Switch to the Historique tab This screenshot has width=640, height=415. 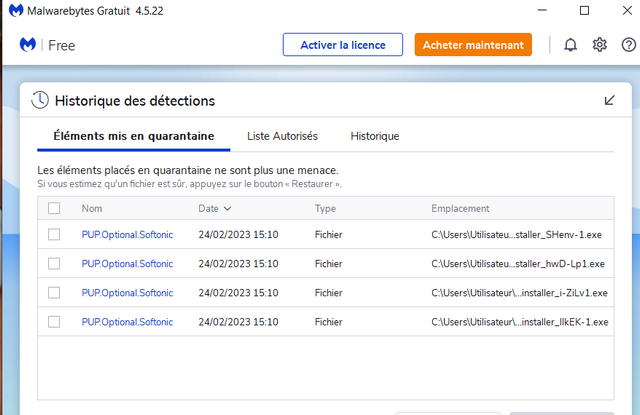(x=375, y=136)
